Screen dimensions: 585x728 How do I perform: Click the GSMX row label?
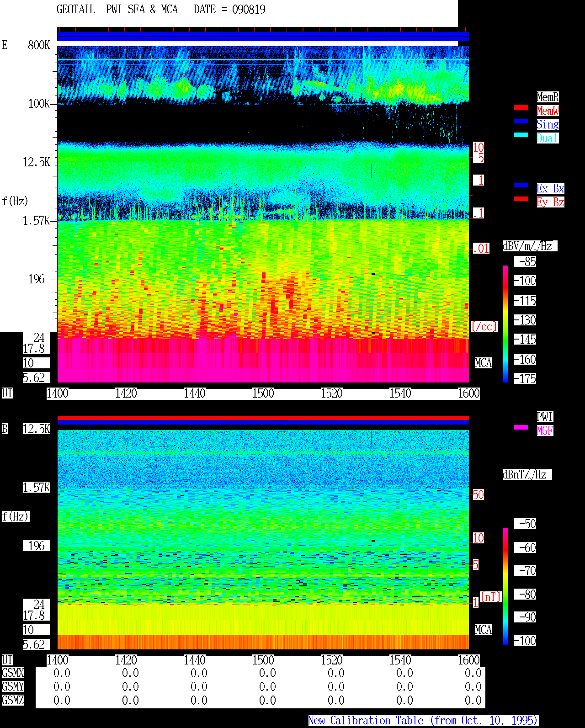[13, 673]
